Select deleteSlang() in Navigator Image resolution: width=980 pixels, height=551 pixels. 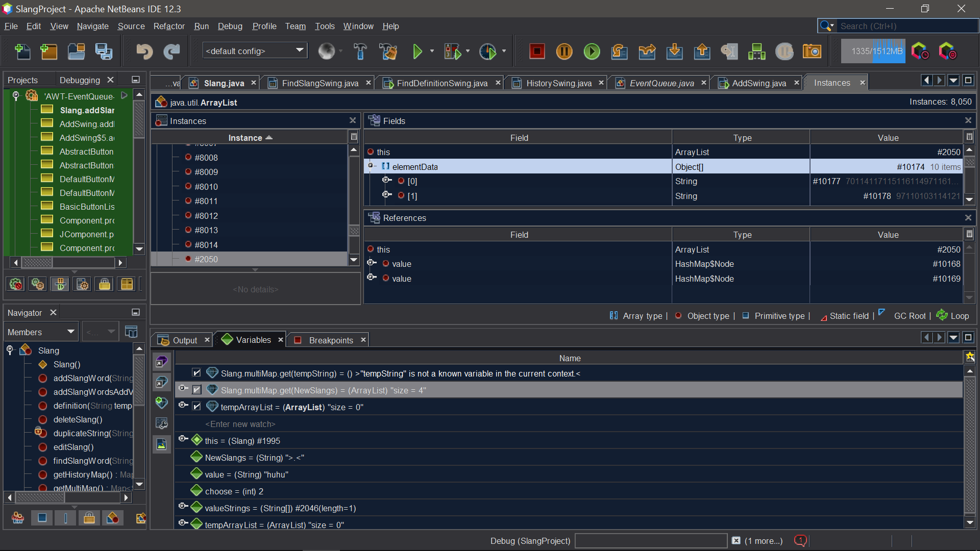tap(78, 419)
